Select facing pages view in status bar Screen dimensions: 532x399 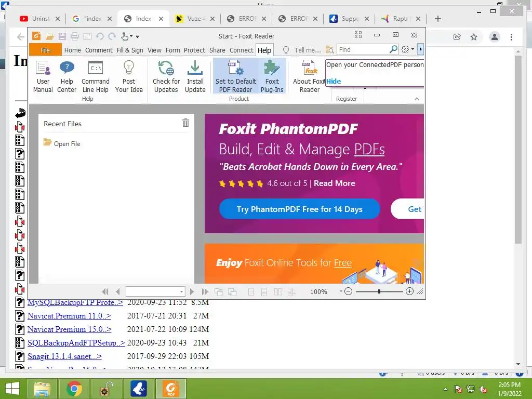pos(278,292)
